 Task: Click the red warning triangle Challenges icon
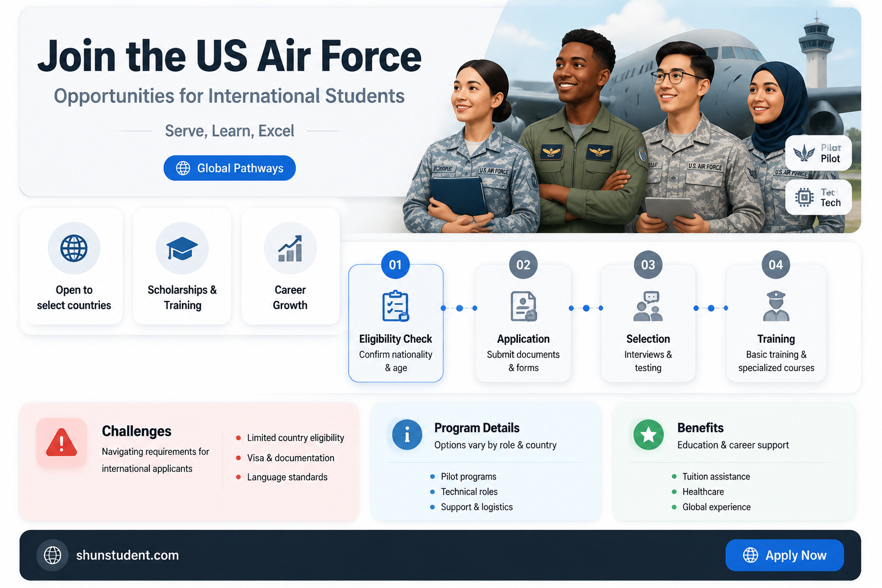tap(61, 443)
